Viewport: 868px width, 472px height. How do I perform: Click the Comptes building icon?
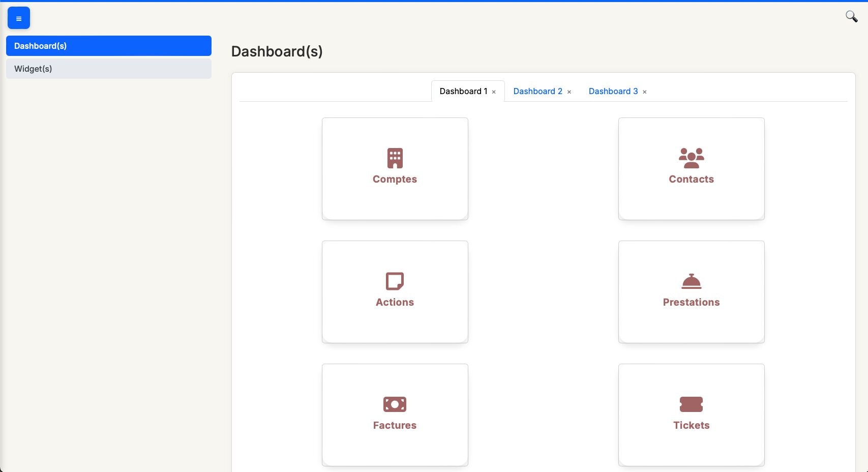395,158
